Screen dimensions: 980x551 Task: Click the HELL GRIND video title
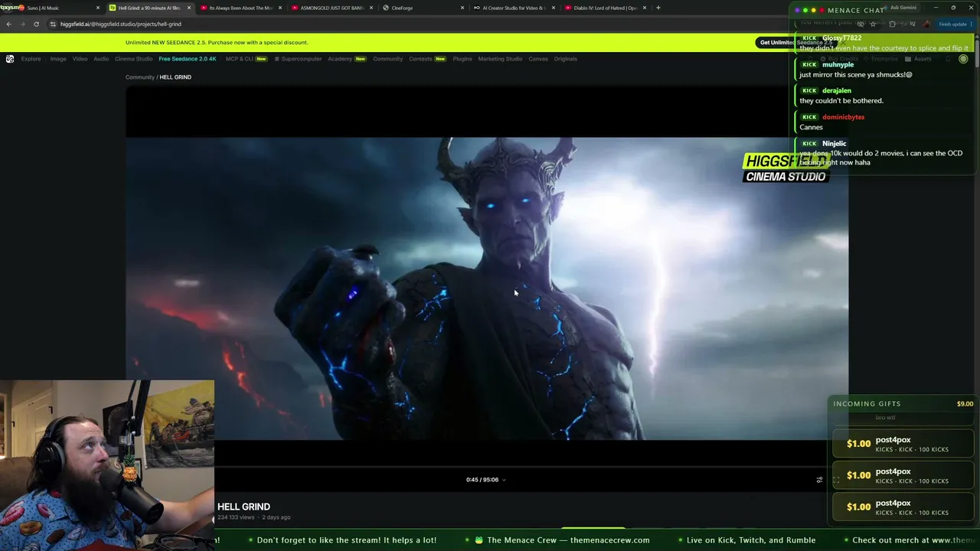[243, 507]
